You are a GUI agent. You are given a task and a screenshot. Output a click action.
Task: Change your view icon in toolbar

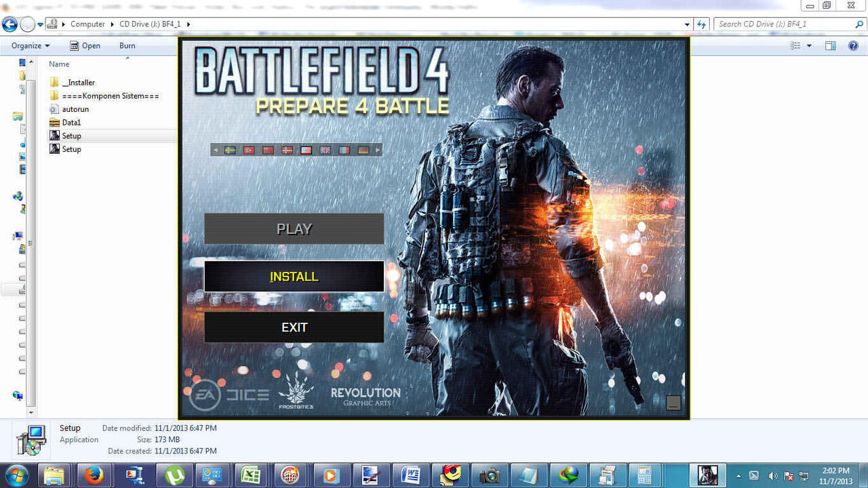tap(795, 46)
